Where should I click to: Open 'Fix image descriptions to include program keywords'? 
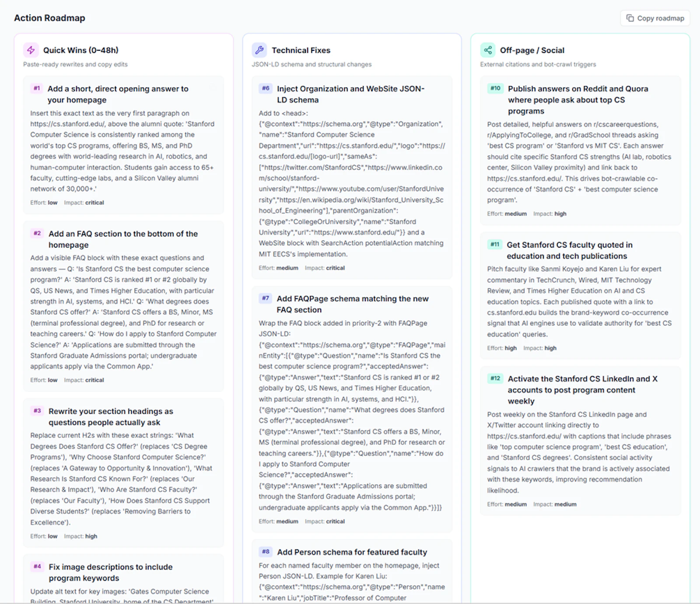click(x=111, y=573)
